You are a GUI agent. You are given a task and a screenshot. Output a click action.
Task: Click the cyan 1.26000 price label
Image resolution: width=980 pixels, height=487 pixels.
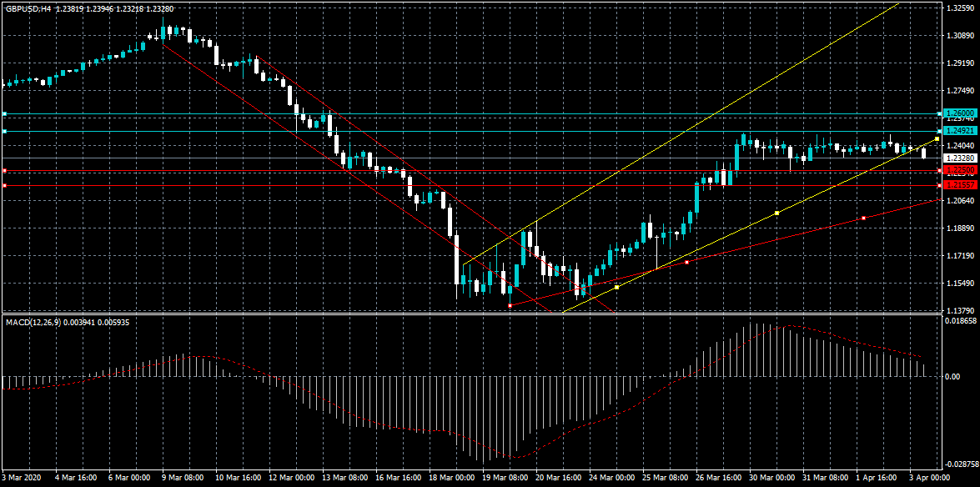point(961,113)
